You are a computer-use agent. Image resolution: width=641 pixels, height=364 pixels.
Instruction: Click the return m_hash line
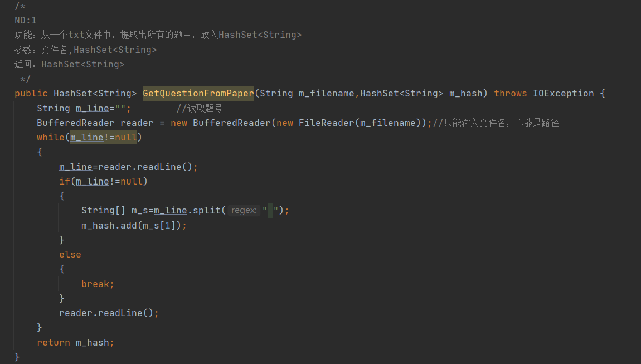tap(76, 342)
